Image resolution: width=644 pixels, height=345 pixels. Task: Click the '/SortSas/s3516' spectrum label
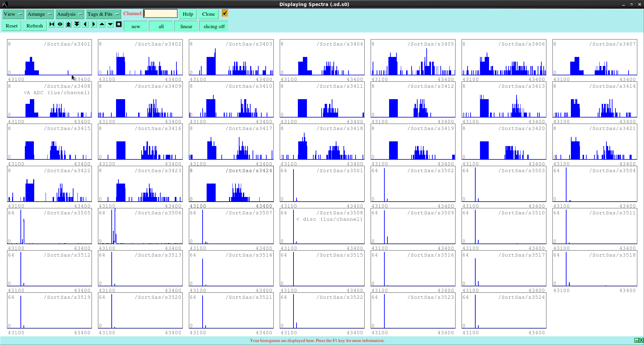(431, 255)
